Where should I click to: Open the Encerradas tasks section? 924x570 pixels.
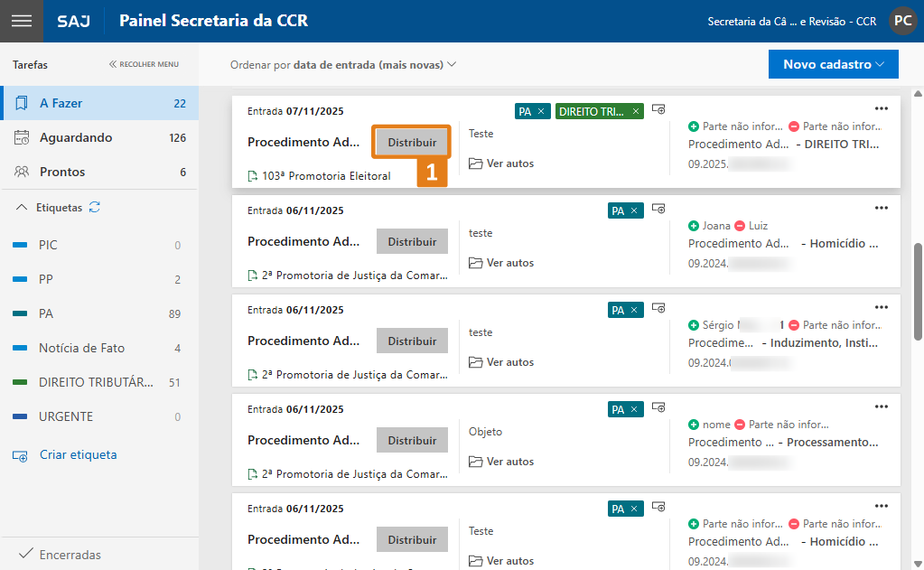coord(70,555)
